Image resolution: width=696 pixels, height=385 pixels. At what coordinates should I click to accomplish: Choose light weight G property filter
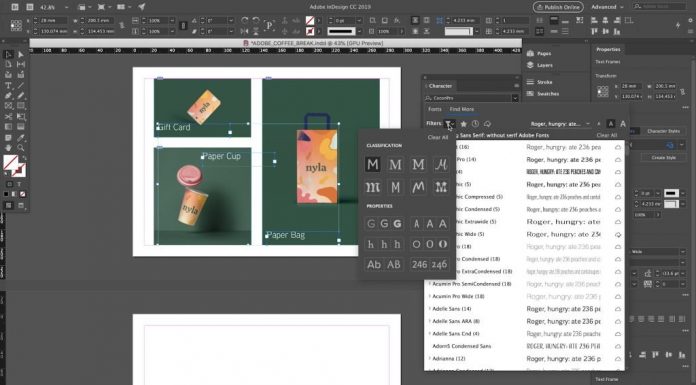[371, 224]
